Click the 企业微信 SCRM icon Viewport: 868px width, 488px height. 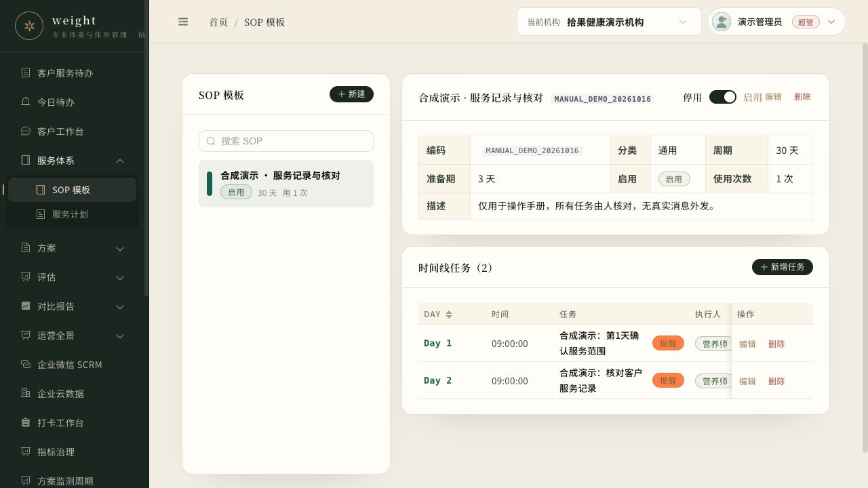[x=26, y=364]
